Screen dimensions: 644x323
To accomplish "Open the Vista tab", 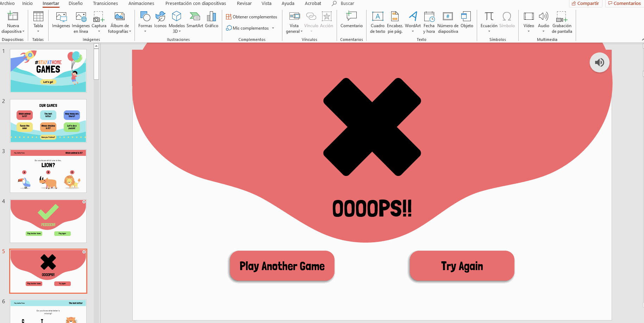I will point(267,3).
